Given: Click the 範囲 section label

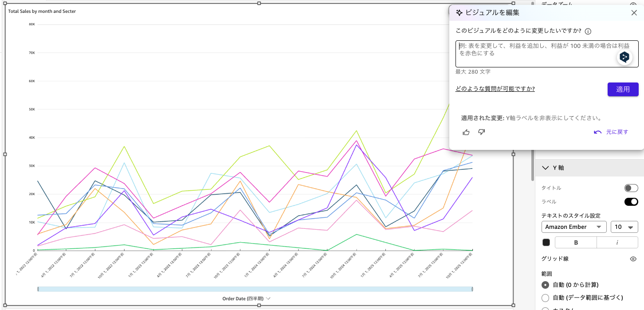Looking at the screenshot, I should point(547,274).
